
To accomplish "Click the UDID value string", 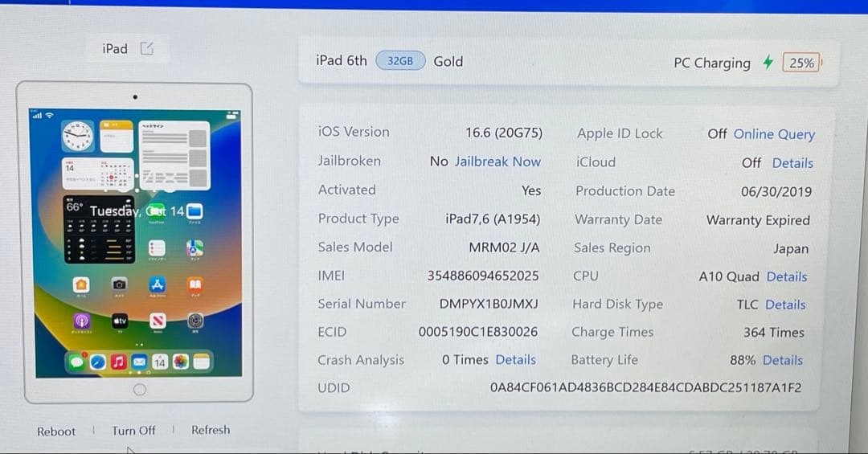I will coord(645,387).
